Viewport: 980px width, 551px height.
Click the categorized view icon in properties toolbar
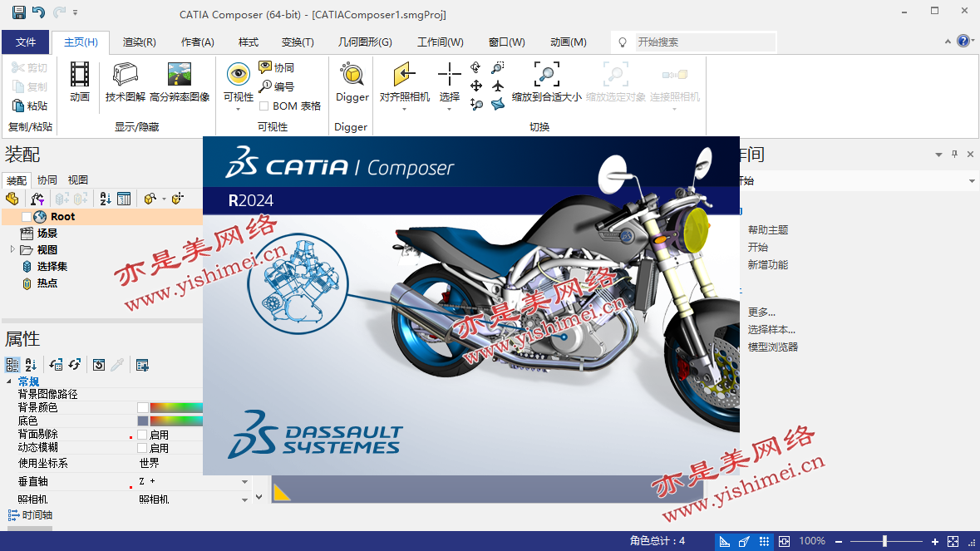[12, 365]
